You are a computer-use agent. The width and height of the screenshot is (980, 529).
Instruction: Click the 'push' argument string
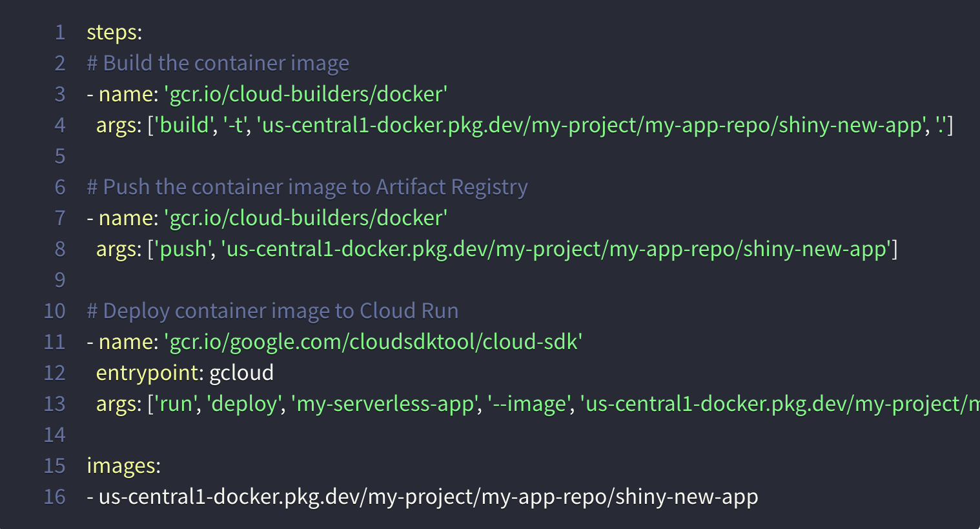[x=182, y=249]
